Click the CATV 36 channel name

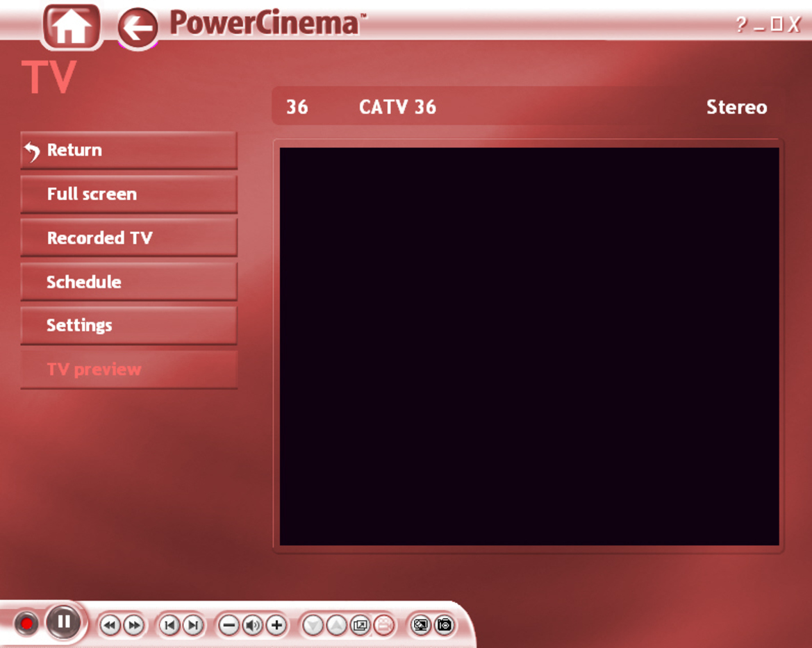tap(398, 107)
